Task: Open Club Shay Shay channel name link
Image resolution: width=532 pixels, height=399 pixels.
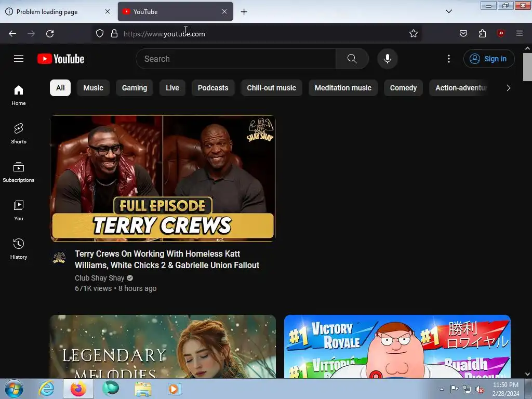Action: [x=99, y=278]
